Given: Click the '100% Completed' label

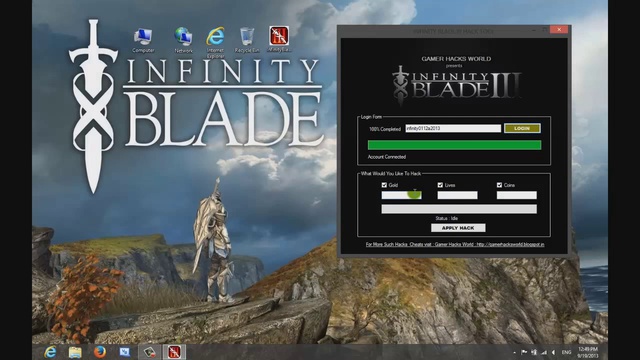Looking at the screenshot, I should (385, 129).
